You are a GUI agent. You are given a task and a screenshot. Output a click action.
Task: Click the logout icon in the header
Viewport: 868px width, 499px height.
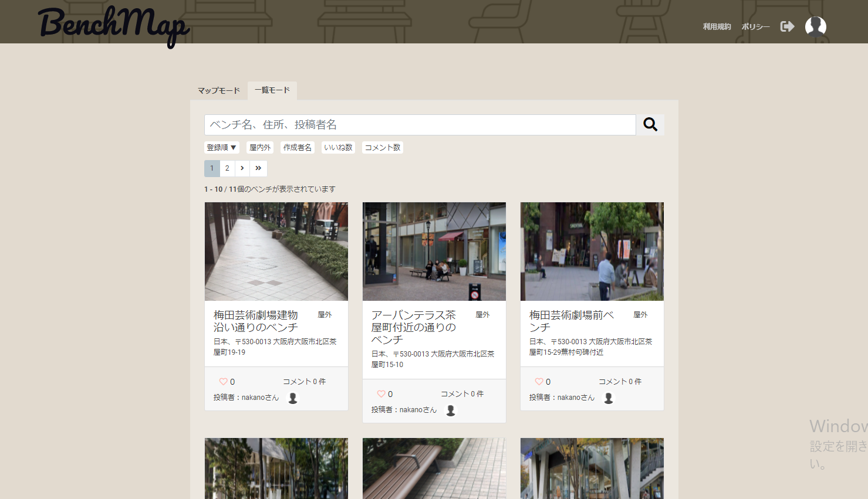(786, 26)
